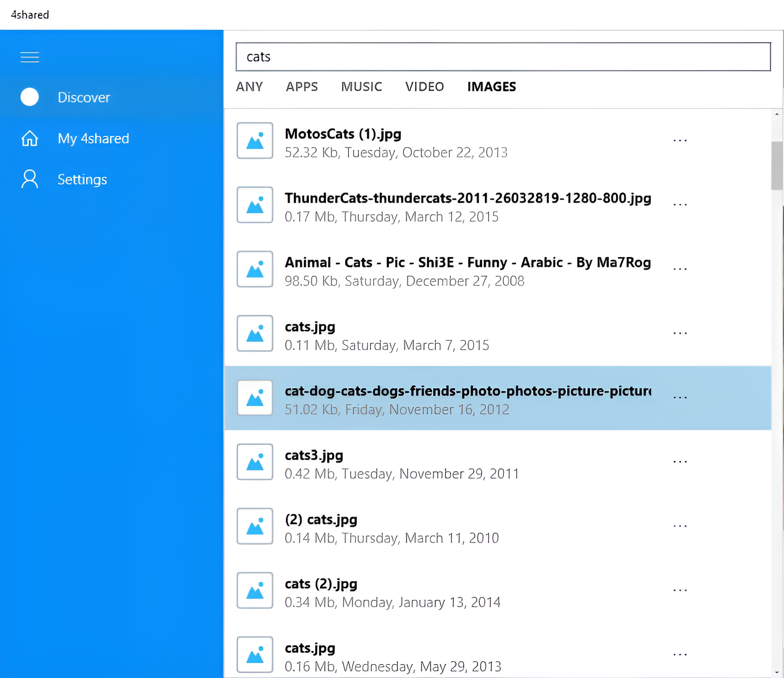Select the IMAGES filter tab
Viewport: 784px width, 678px height.
pos(492,87)
